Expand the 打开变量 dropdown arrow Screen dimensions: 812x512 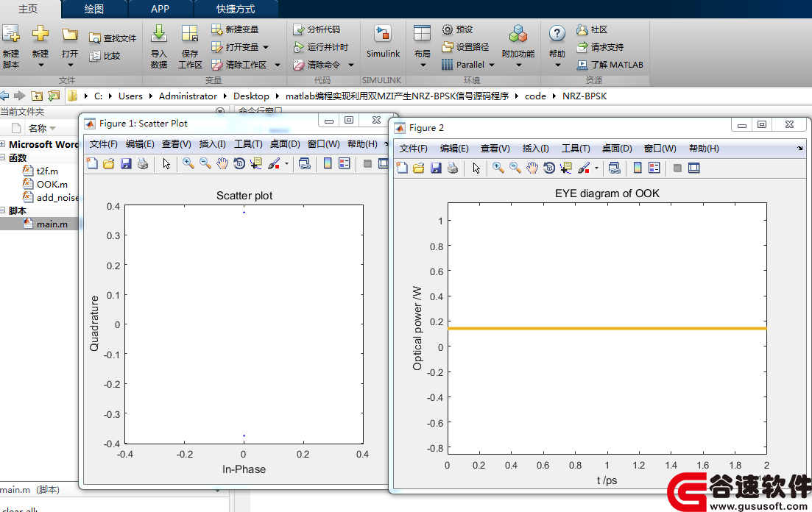[x=266, y=47]
